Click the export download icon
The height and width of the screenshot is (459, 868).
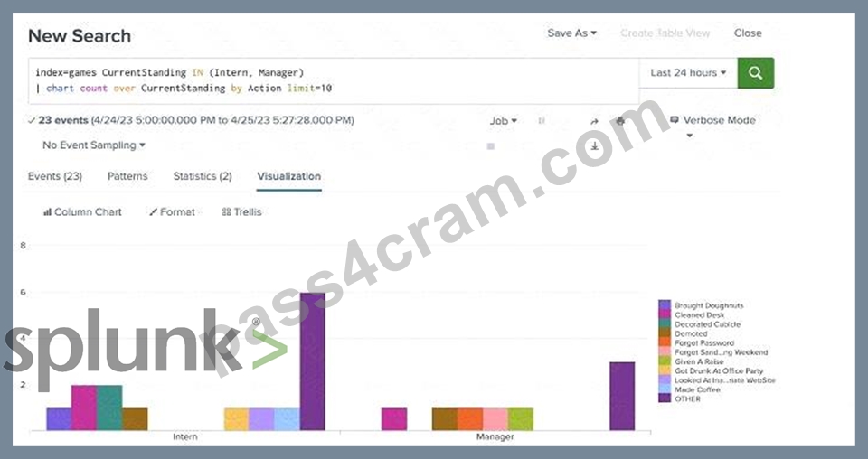pyautogui.click(x=595, y=146)
